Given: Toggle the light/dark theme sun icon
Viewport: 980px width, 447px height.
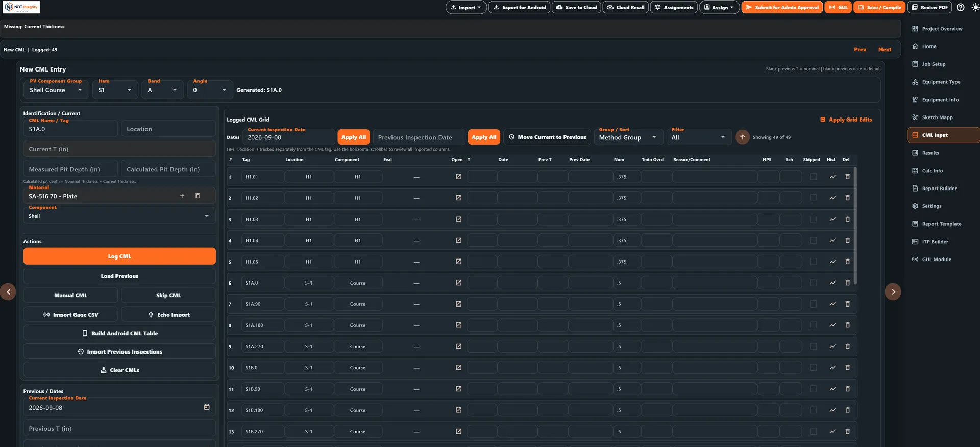Looking at the screenshot, I should click(975, 7).
